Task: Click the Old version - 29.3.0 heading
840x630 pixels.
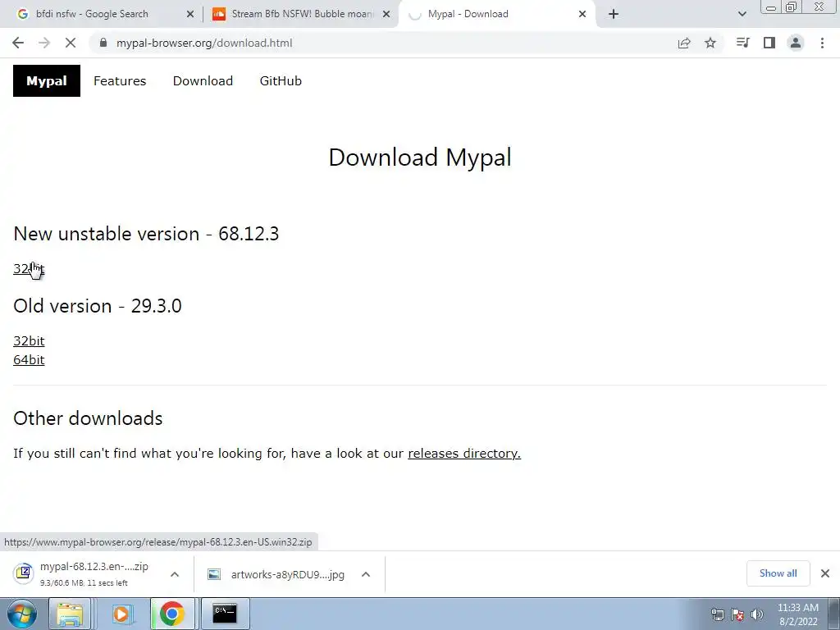Action: click(98, 306)
